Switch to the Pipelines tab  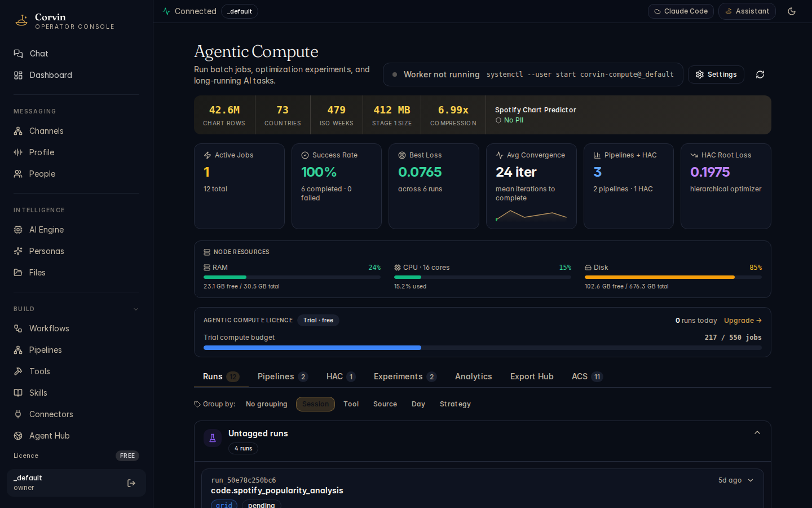[x=283, y=376]
